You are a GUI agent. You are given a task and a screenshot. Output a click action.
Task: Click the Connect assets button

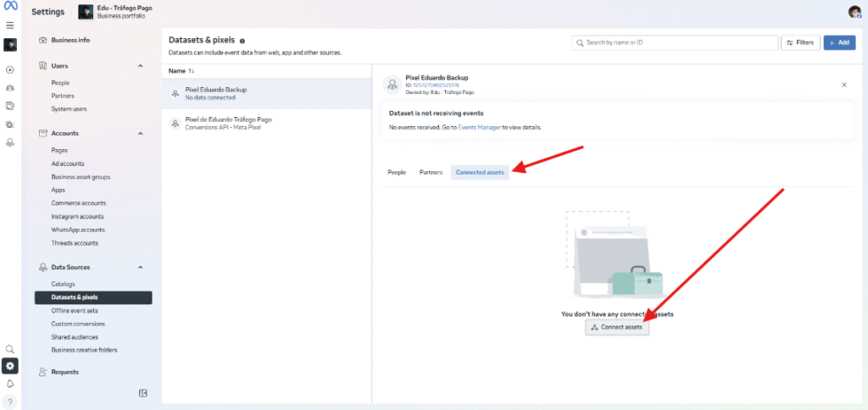click(617, 327)
